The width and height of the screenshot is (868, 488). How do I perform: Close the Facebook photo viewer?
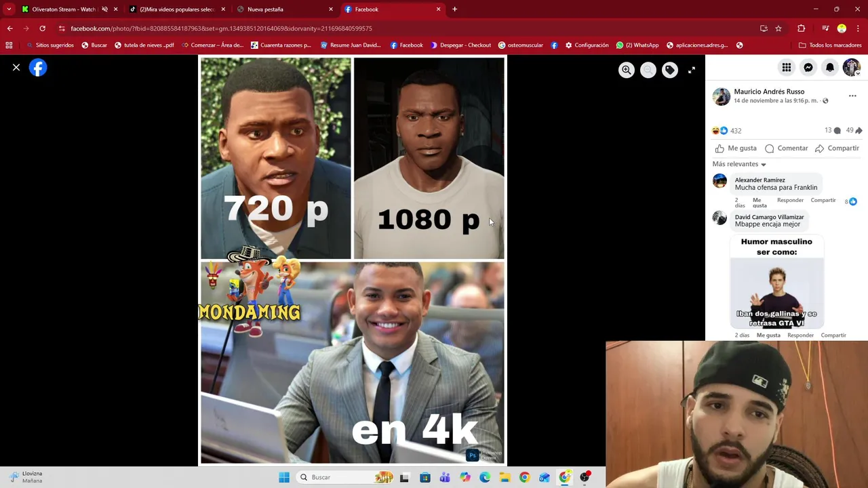coord(16,68)
